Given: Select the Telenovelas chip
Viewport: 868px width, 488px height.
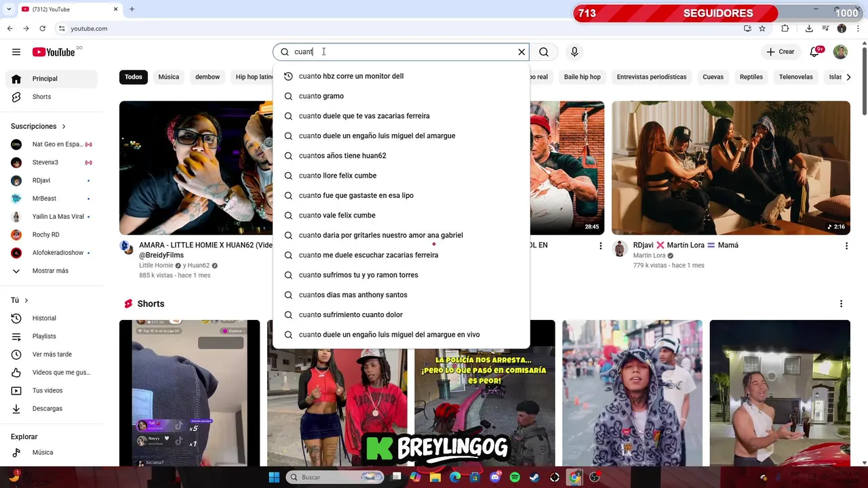Looking at the screenshot, I should [x=796, y=77].
